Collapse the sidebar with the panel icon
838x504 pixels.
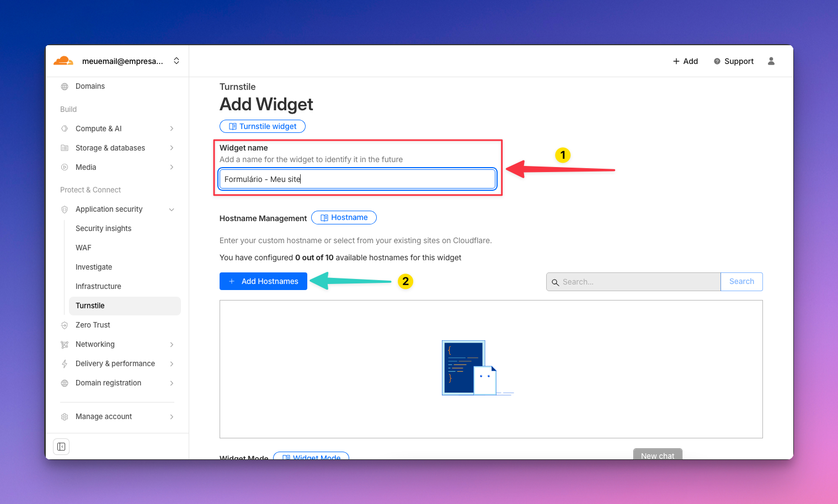click(x=61, y=447)
